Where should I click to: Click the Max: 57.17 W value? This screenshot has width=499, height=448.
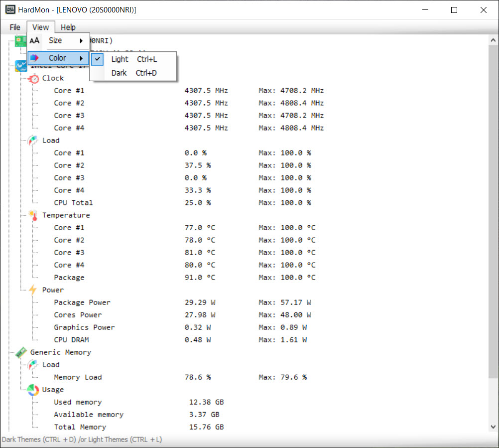pyautogui.click(x=285, y=302)
